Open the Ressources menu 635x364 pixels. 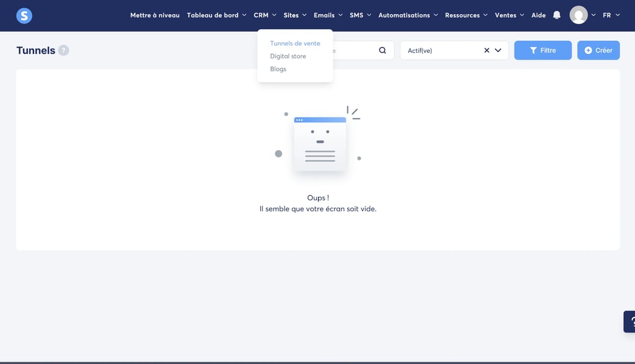tap(466, 15)
